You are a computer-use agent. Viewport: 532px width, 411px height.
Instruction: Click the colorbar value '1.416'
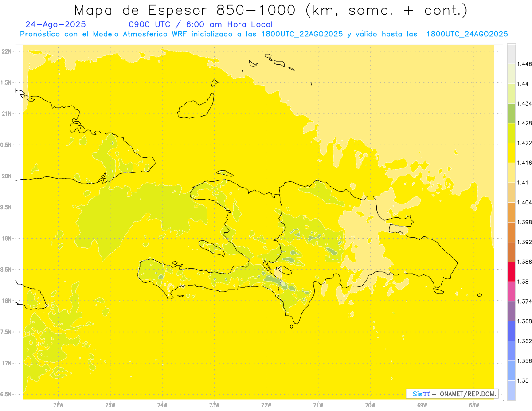pyautogui.click(x=525, y=163)
